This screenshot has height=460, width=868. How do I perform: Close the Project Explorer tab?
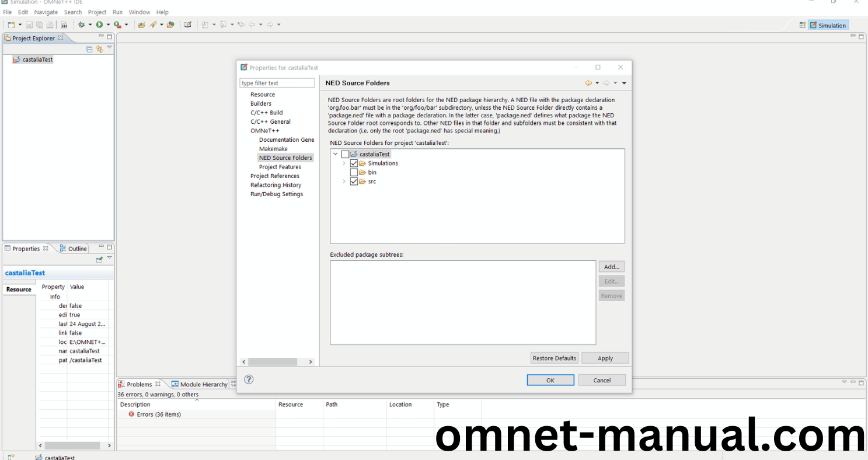point(61,38)
